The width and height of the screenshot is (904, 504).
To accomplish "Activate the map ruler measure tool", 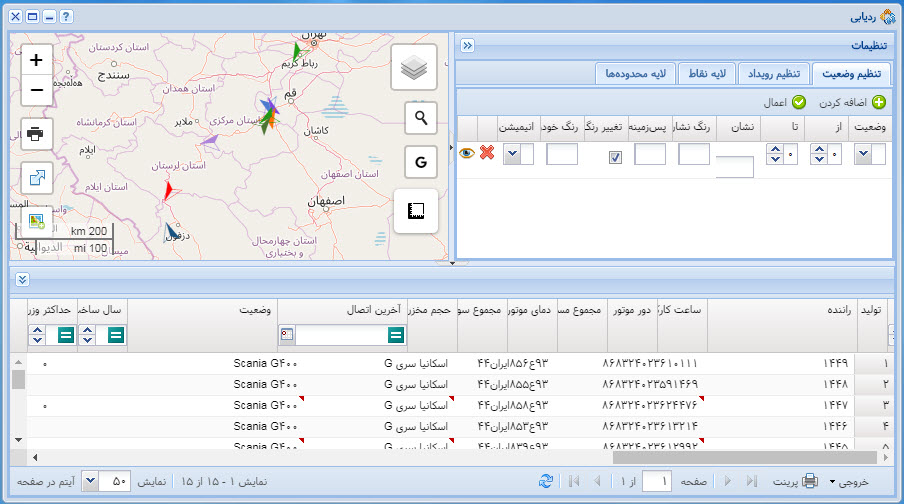I will click(416, 211).
